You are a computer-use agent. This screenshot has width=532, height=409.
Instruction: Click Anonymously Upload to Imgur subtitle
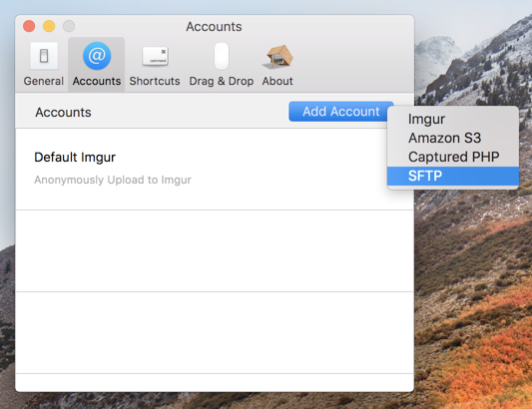tap(113, 180)
